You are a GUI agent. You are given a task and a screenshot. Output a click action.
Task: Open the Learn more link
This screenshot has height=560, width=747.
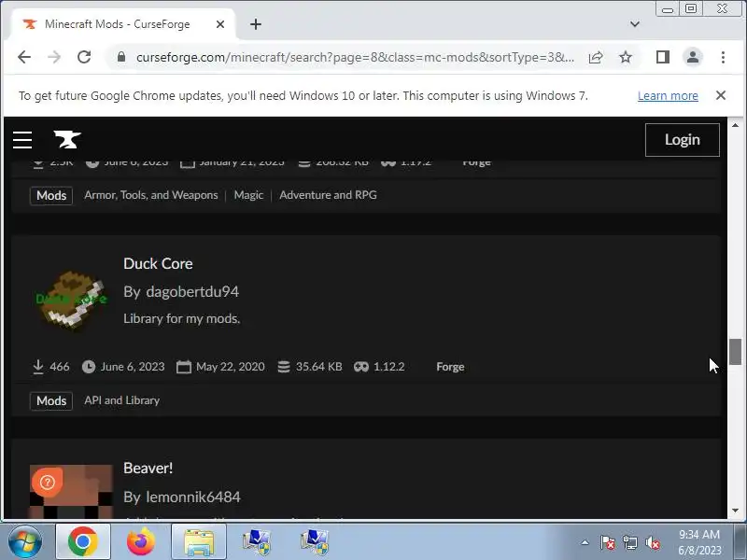click(668, 96)
